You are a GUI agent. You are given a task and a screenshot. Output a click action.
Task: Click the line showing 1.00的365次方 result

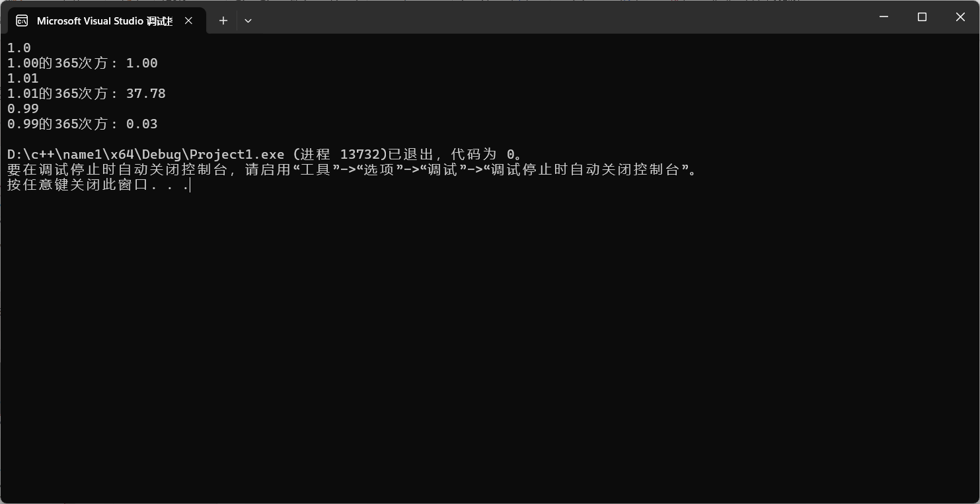(x=83, y=63)
